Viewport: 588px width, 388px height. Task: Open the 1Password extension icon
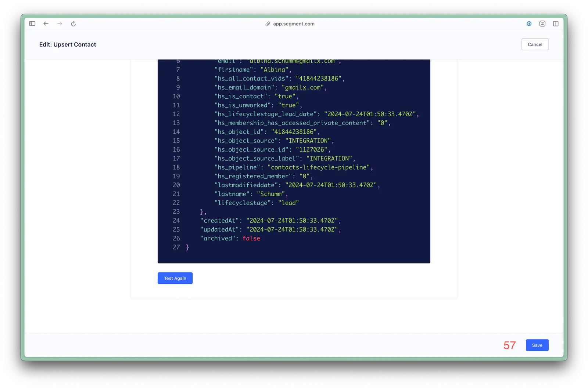click(529, 23)
